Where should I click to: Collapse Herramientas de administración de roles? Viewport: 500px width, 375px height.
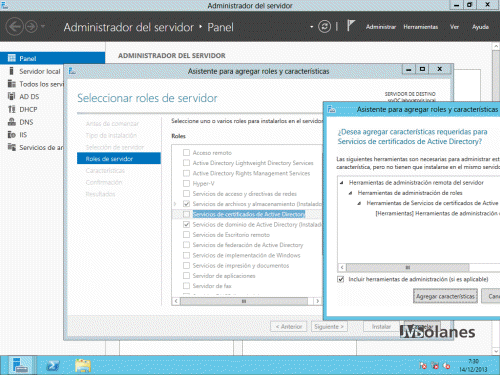tap(350, 193)
